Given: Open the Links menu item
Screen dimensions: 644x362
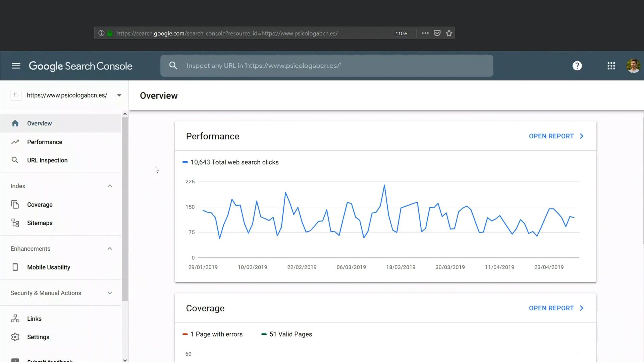Looking at the screenshot, I should [61, 318].
